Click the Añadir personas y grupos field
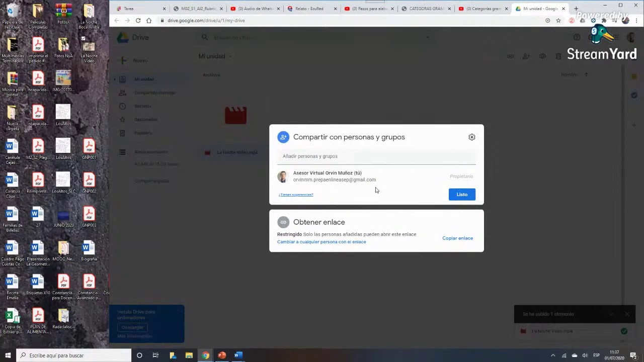The image size is (644, 362). tap(376, 156)
